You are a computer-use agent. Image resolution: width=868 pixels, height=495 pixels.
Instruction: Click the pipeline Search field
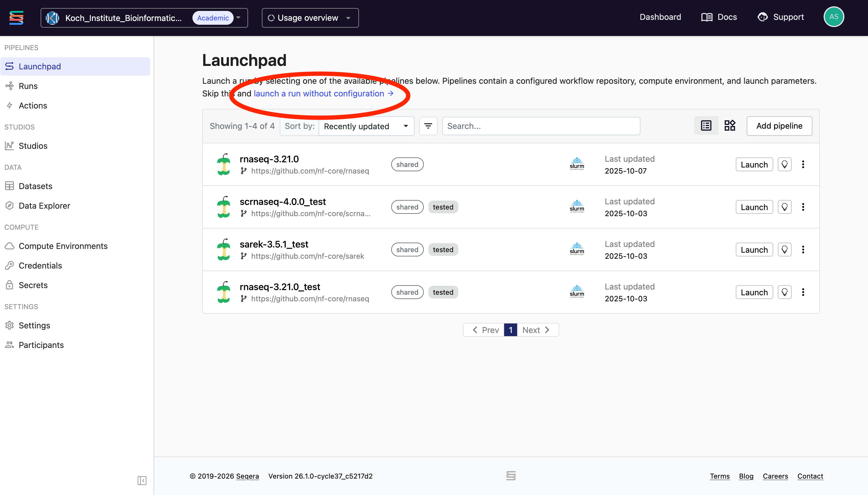(541, 126)
